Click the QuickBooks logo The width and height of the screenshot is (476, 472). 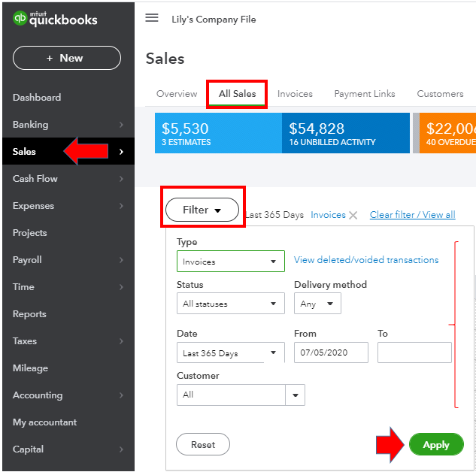[55, 19]
